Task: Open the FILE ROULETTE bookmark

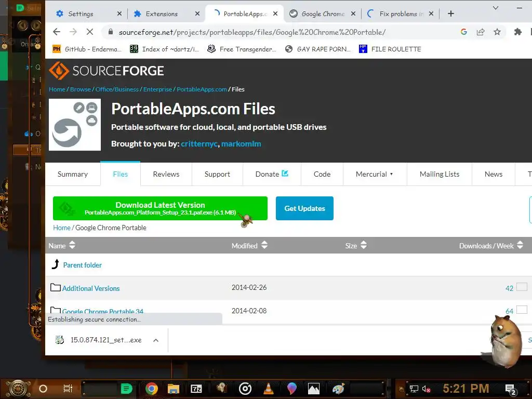Action: pyautogui.click(x=390, y=49)
